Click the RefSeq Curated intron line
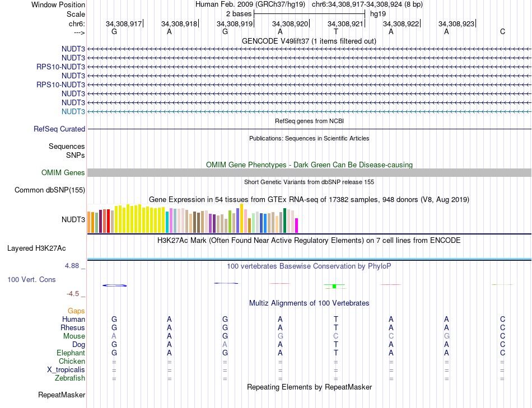The width and height of the screenshot is (532, 408). coord(309,129)
